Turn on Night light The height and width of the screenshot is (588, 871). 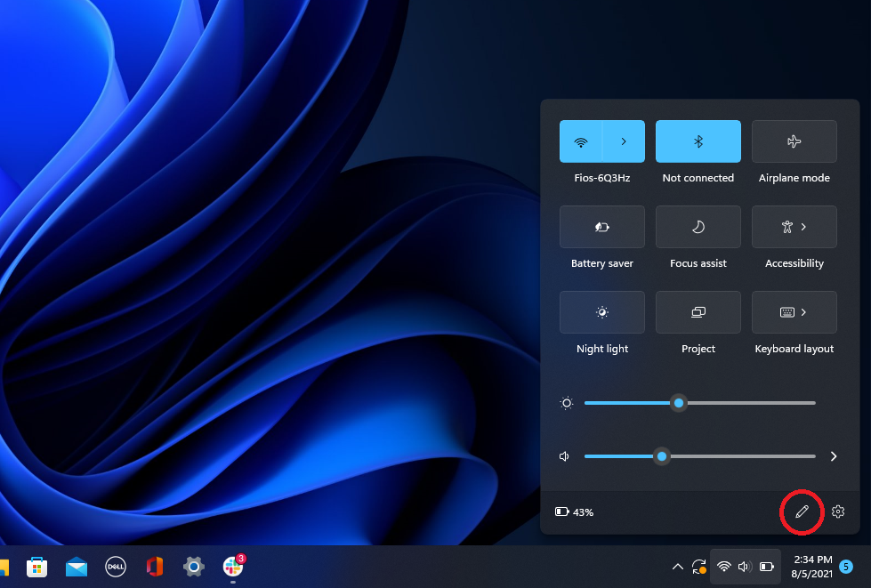click(x=601, y=312)
